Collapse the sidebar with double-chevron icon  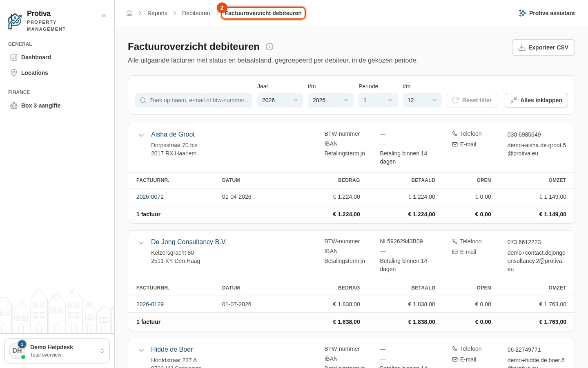[x=104, y=16]
